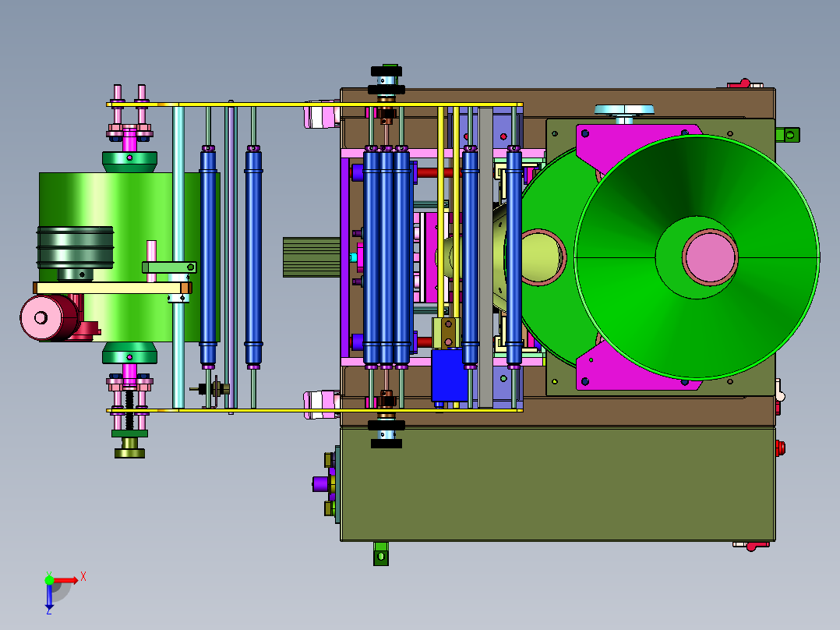Pick the light blue handwheel on the brown housing

pos(624,111)
